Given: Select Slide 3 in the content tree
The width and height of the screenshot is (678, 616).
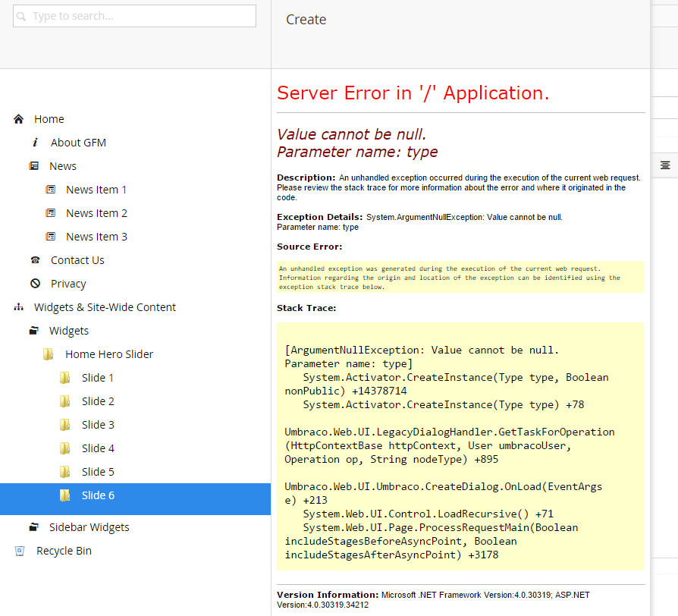Looking at the screenshot, I should pyautogui.click(x=98, y=425).
